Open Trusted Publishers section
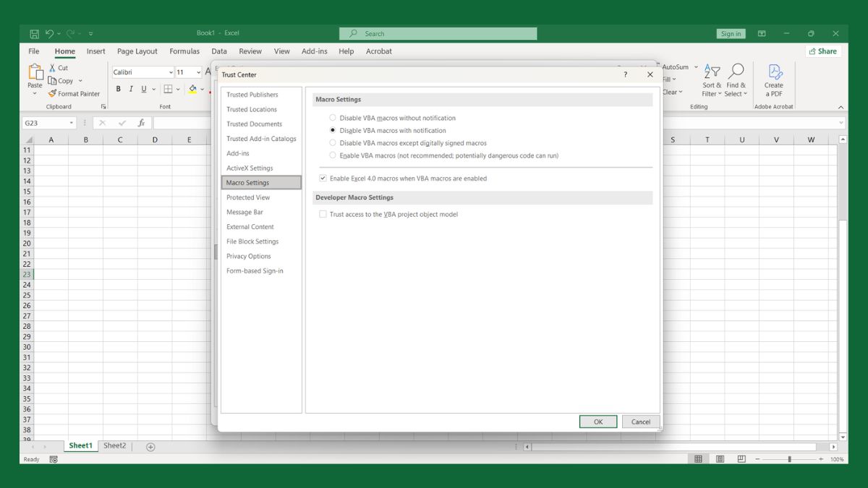 tap(252, 95)
